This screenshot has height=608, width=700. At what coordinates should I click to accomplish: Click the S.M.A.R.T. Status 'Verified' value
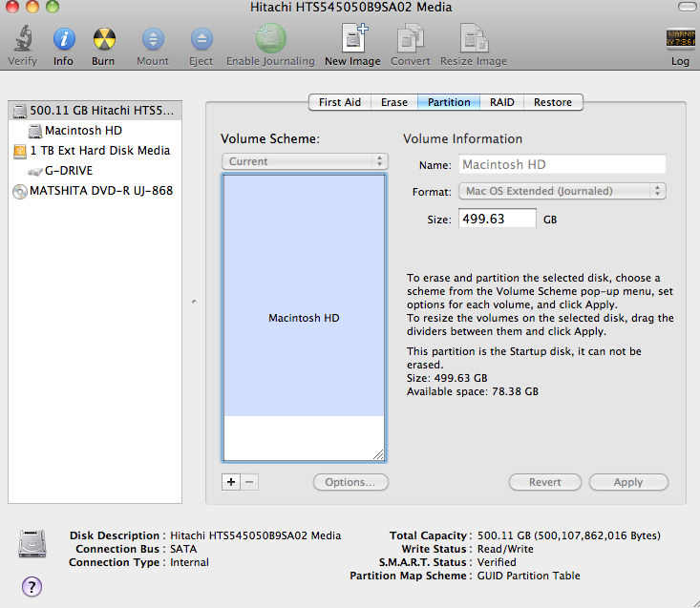[x=497, y=562]
